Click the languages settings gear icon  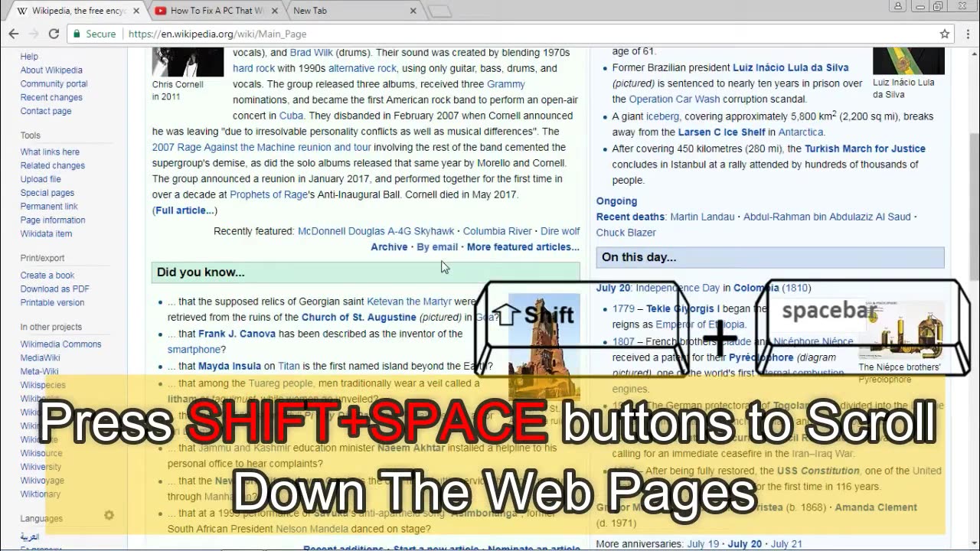[x=109, y=515]
